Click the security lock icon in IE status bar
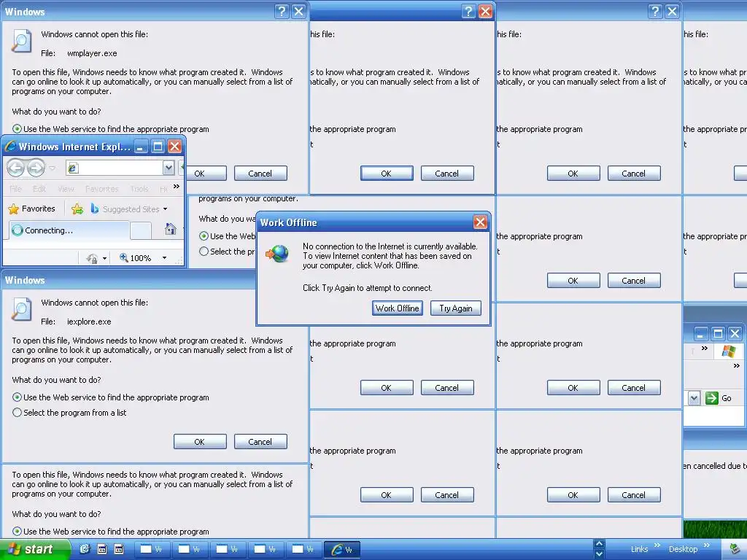Viewport: 747px width, 560px height. 92,258
